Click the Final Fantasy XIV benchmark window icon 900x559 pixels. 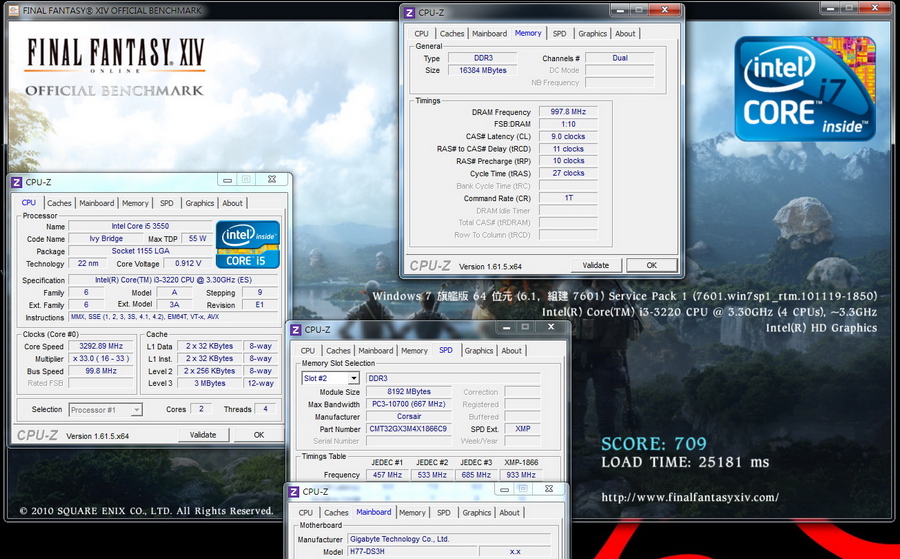click(x=13, y=10)
